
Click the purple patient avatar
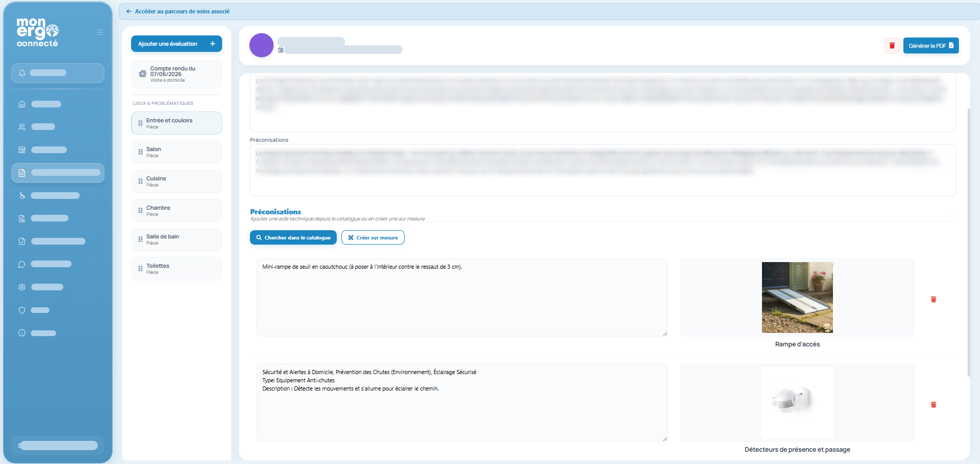pos(261,45)
